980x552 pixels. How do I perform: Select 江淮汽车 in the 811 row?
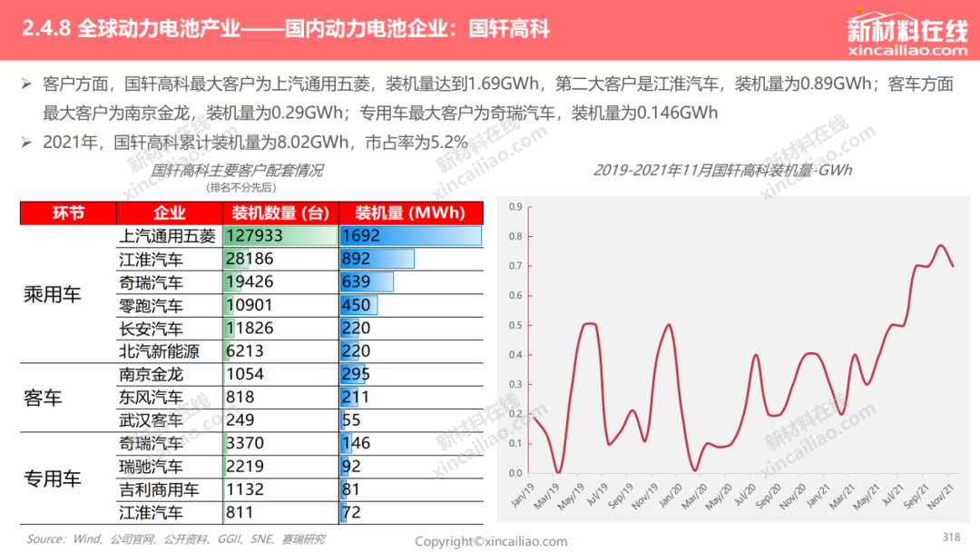(152, 513)
